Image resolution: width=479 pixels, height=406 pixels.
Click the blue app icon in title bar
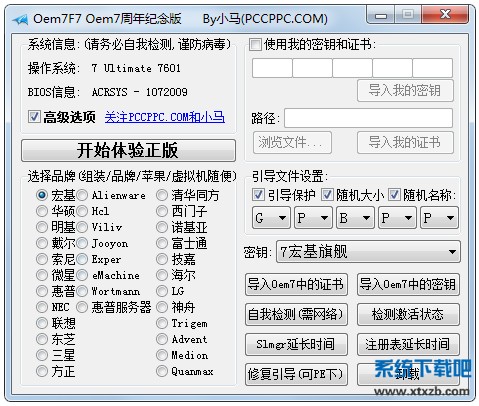coord(20,19)
